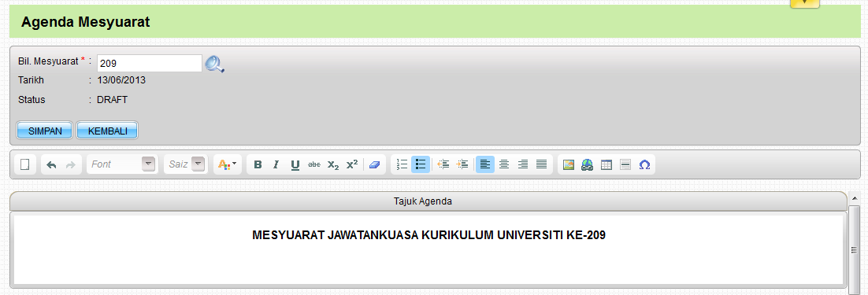Apply superscript formatting
The height and width of the screenshot is (295, 868).
(351, 164)
